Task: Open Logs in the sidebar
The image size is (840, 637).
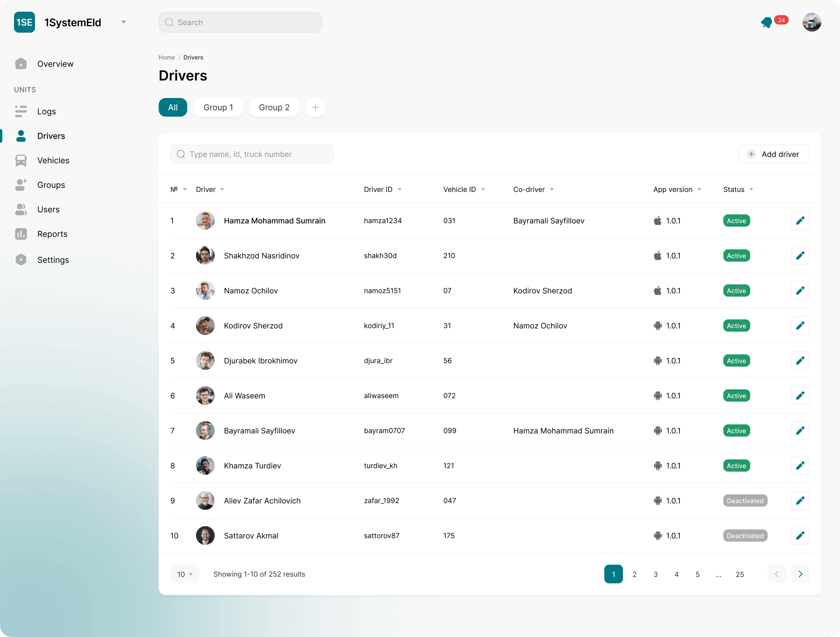Action: coord(46,111)
